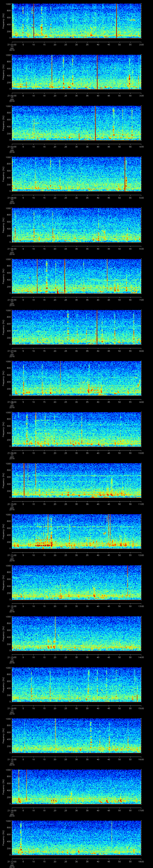Select the '21:17:00' time label
The height and width of the screenshot is (868, 153).
(12, 861)
